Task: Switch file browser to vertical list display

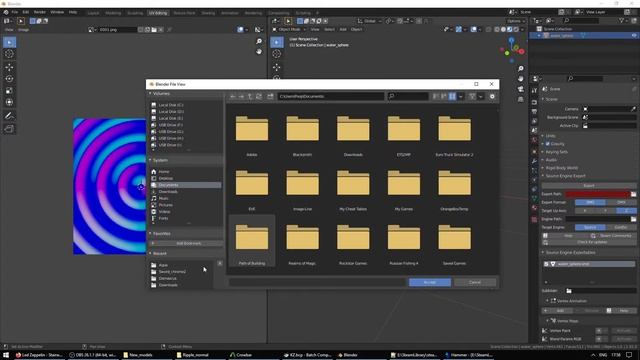Action: point(436,96)
